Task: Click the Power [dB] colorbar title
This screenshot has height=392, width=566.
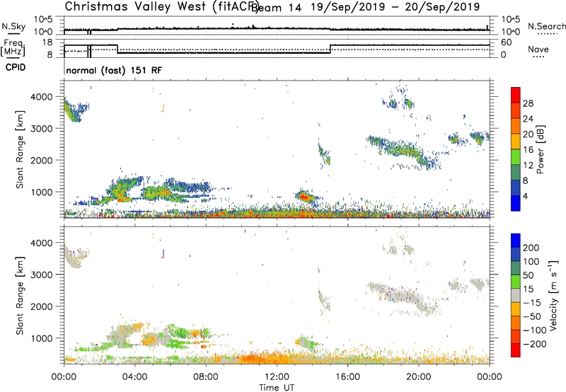Action: 540,149
